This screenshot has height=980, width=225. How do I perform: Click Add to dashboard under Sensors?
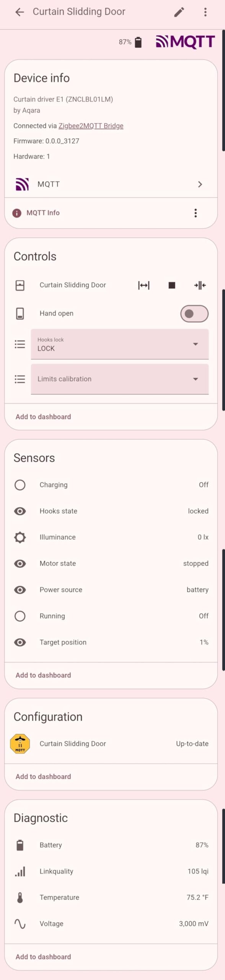tap(42, 675)
